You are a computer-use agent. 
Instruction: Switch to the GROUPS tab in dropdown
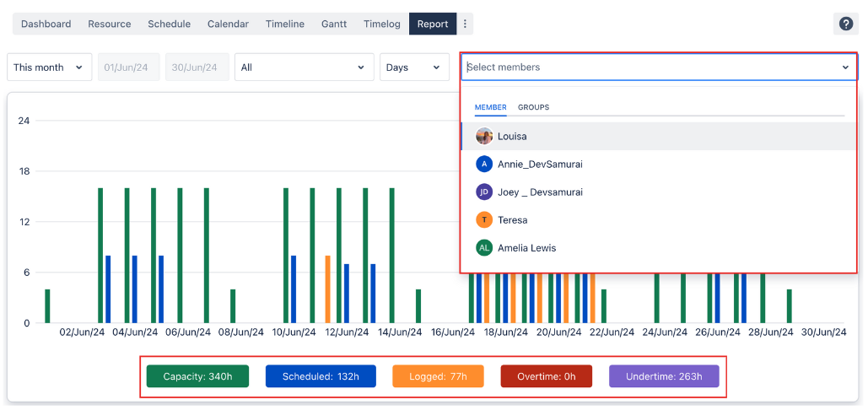pyautogui.click(x=533, y=108)
